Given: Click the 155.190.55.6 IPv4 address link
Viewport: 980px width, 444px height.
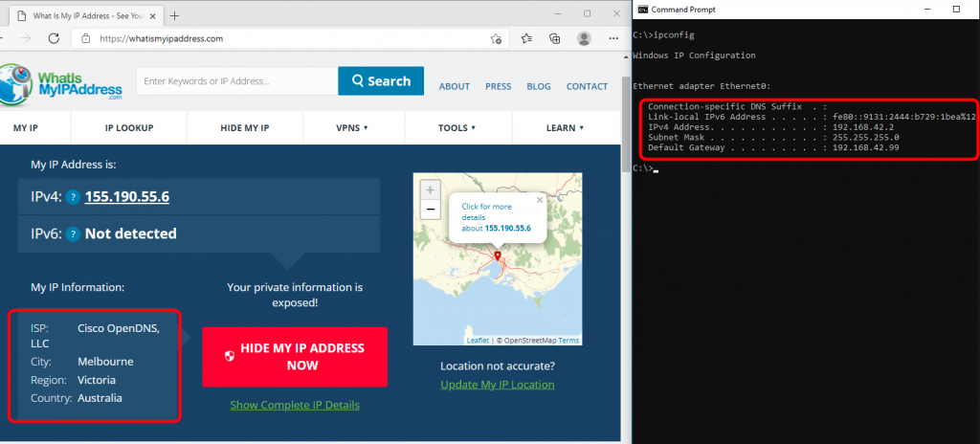Looking at the screenshot, I should 127,197.
